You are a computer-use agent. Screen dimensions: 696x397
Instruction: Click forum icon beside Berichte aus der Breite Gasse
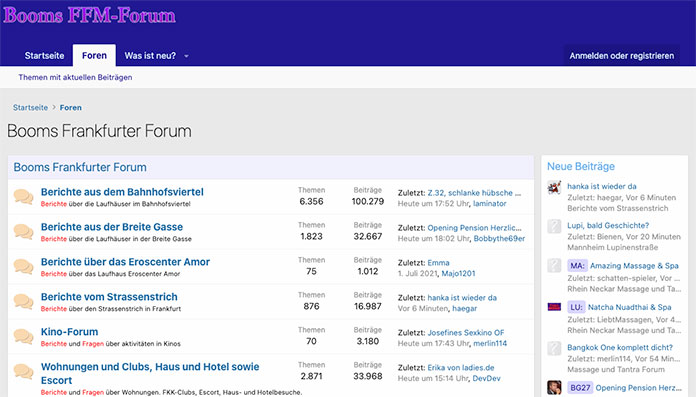(x=24, y=231)
